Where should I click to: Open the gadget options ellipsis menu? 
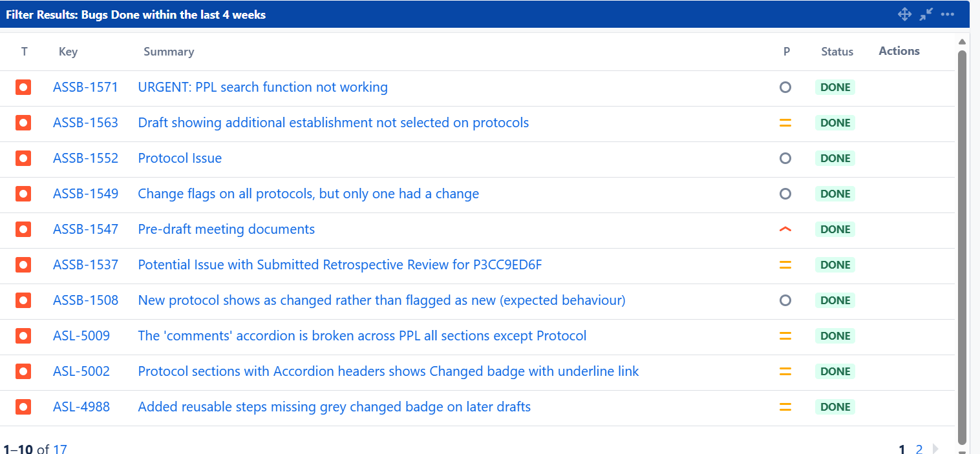pos(948,14)
